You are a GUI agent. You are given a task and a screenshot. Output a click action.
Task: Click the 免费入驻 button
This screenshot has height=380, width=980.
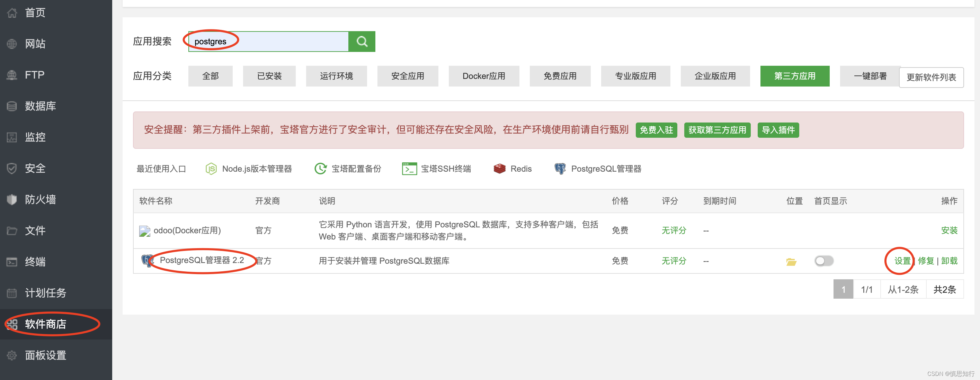656,130
